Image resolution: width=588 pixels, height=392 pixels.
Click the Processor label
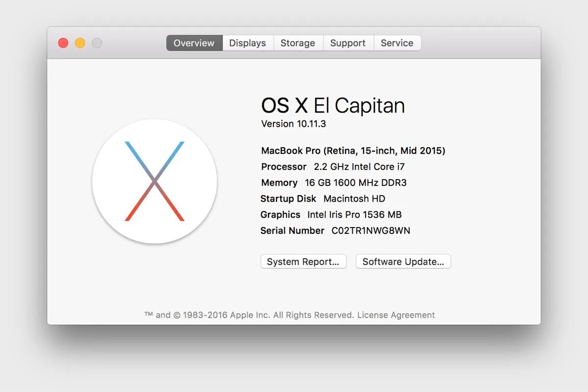tap(284, 167)
